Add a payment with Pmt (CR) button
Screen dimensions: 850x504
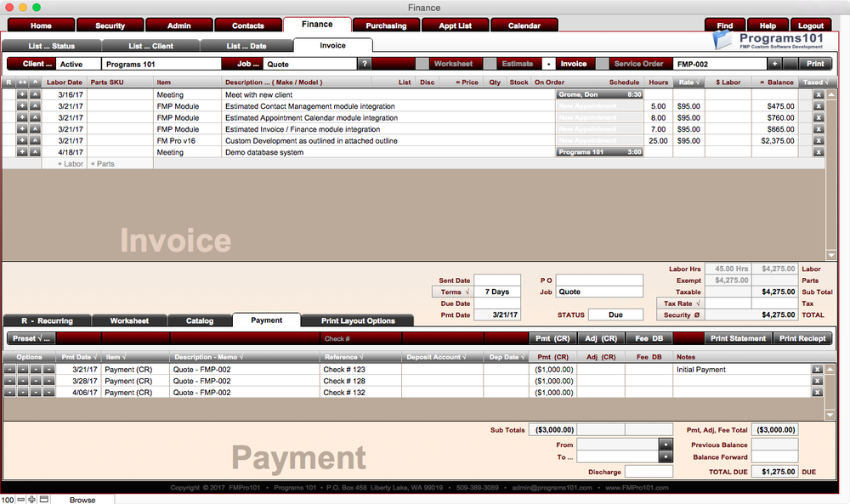[552, 338]
